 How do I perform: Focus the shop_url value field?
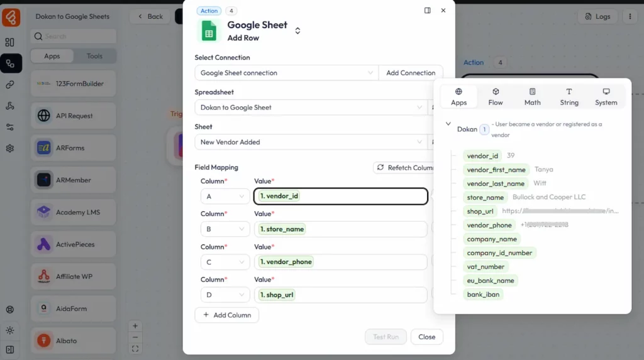point(341,295)
